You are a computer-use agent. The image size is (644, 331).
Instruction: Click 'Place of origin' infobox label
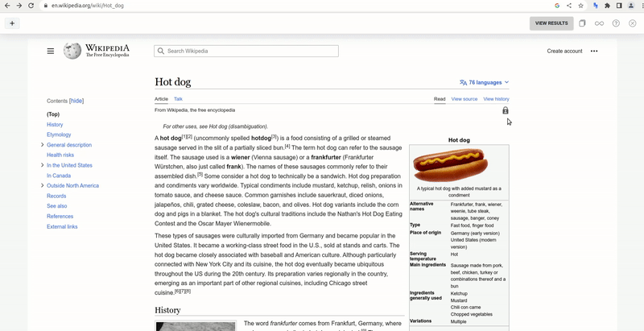coord(426,233)
